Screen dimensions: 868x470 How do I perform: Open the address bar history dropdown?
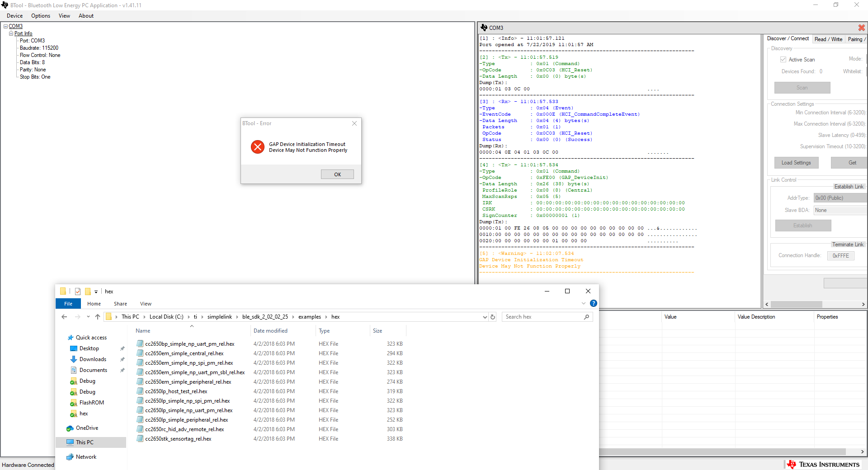[x=485, y=317]
